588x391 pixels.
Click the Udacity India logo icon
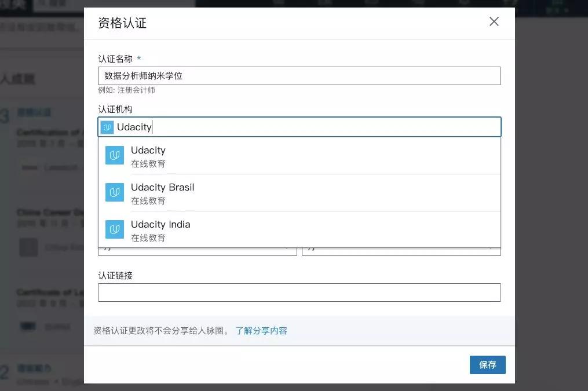(x=114, y=229)
